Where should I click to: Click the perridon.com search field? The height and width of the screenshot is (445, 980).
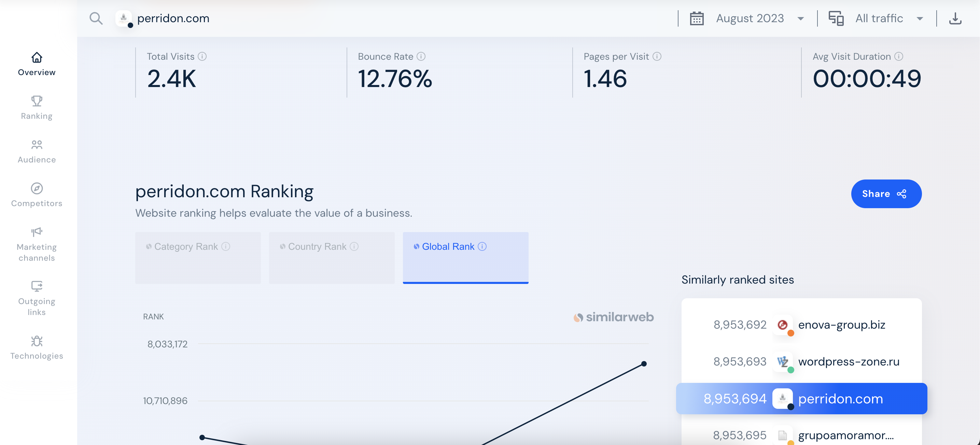tap(173, 18)
